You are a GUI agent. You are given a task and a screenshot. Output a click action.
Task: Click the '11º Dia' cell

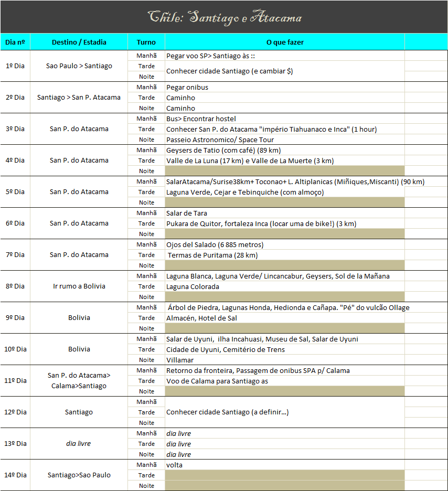(15, 381)
